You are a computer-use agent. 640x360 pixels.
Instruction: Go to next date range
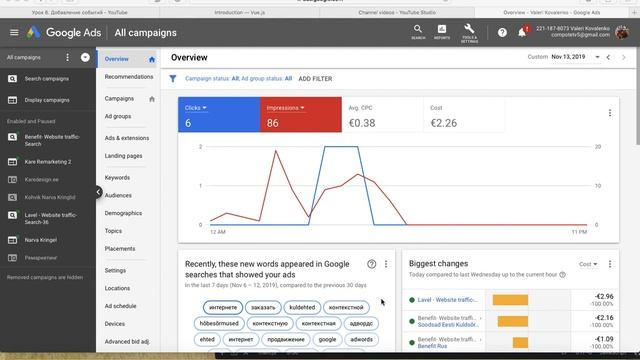(623, 58)
